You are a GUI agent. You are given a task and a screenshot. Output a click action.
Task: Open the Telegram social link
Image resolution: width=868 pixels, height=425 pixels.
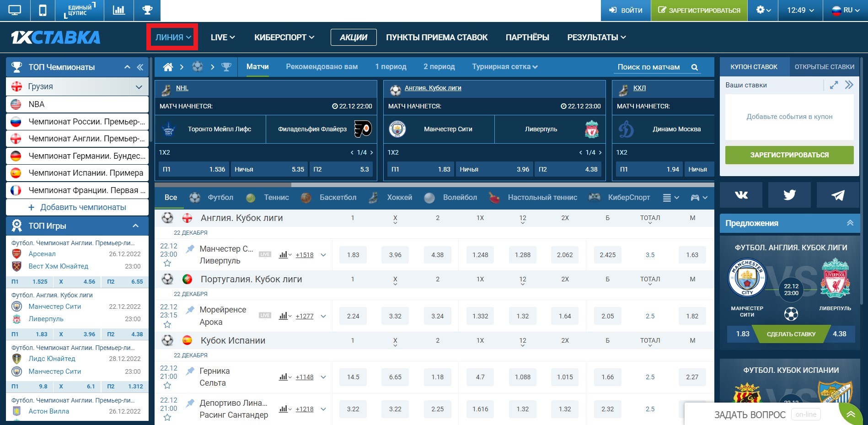[838, 195]
